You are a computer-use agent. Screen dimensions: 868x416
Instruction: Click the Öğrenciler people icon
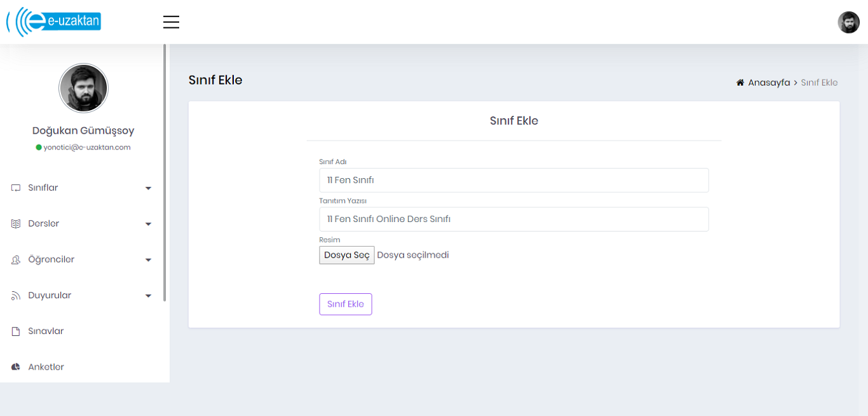pos(16,260)
